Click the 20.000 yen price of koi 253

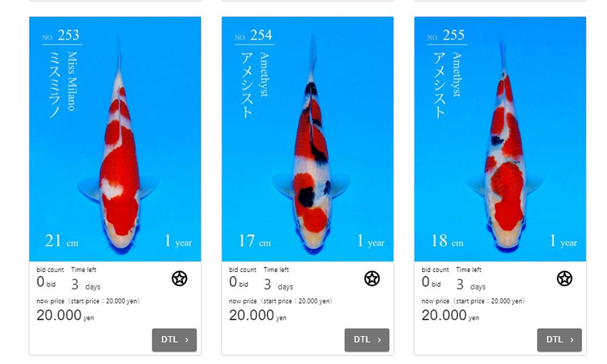click(65, 315)
